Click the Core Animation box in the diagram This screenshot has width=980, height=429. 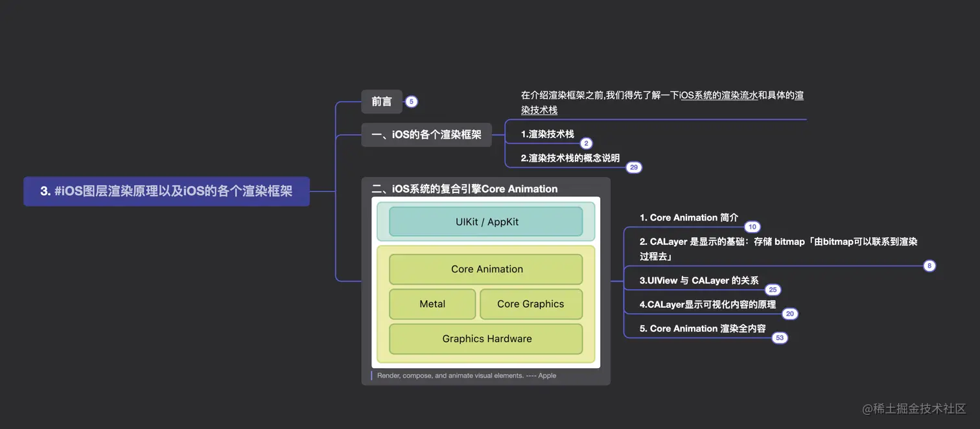pos(486,269)
